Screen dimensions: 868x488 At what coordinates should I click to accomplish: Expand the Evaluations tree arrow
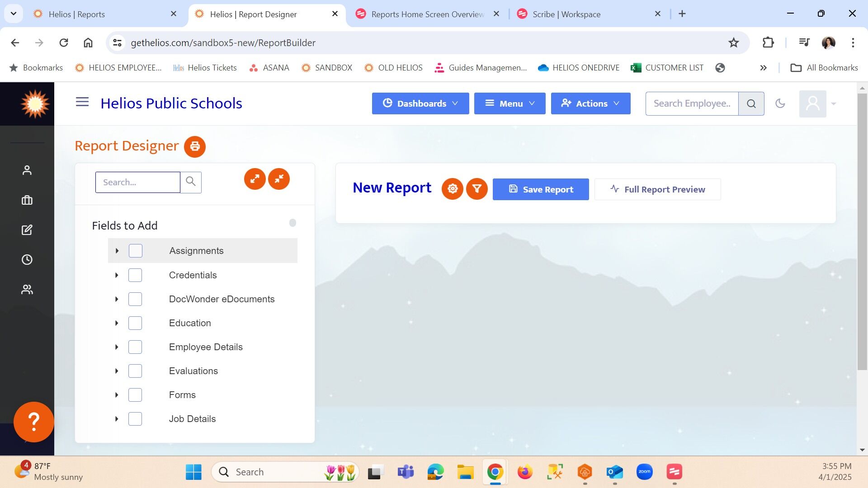pyautogui.click(x=117, y=371)
